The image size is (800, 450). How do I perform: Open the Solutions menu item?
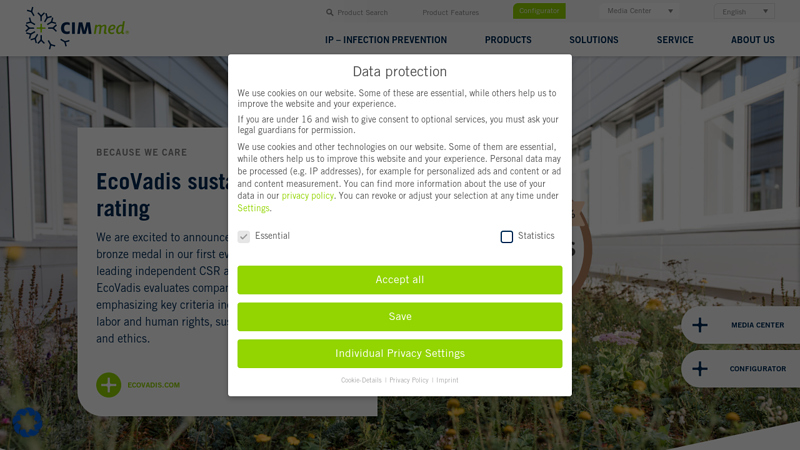(594, 40)
